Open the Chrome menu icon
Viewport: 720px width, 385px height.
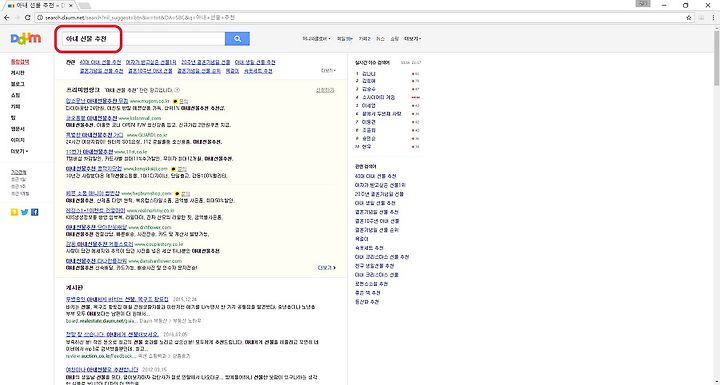click(713, 17)
